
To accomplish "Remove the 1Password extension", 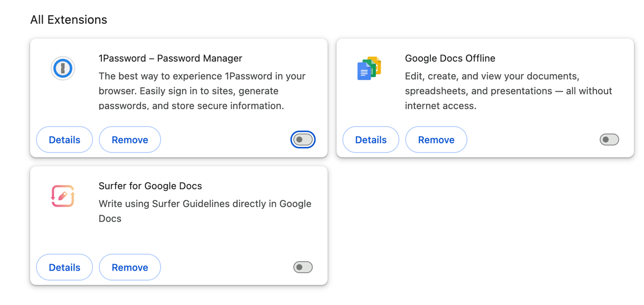I will point(130,139).
